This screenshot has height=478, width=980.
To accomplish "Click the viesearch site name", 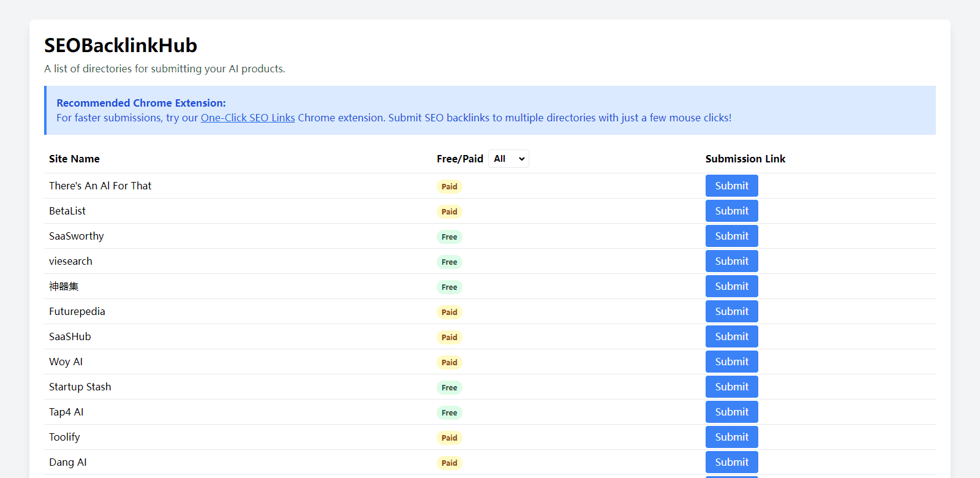I will (x=70, y=261).
